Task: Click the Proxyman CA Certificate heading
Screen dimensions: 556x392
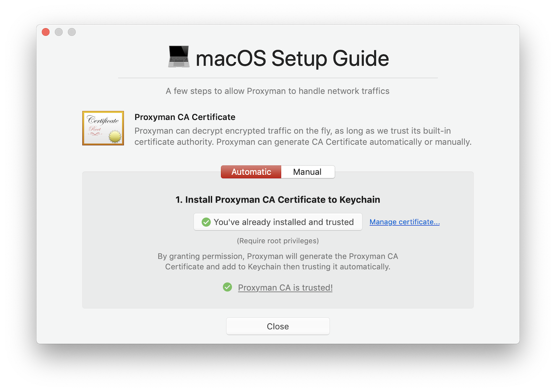Action: pos(185,117)
